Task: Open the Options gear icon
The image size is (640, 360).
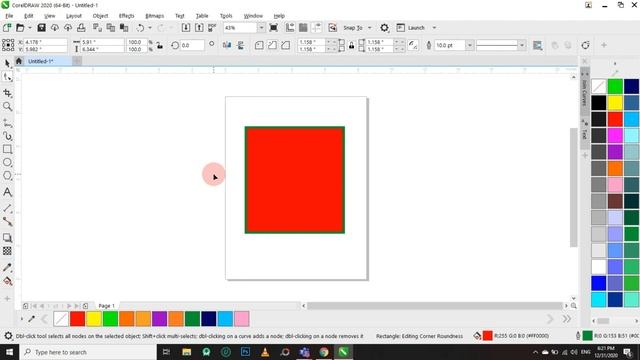Action: tap(384, 28)
